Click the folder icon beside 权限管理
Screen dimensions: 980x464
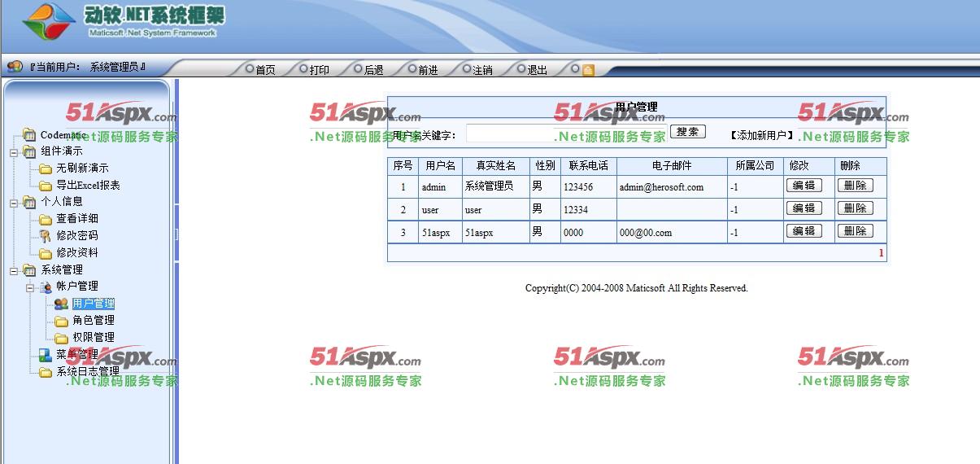tap(61, 338)
